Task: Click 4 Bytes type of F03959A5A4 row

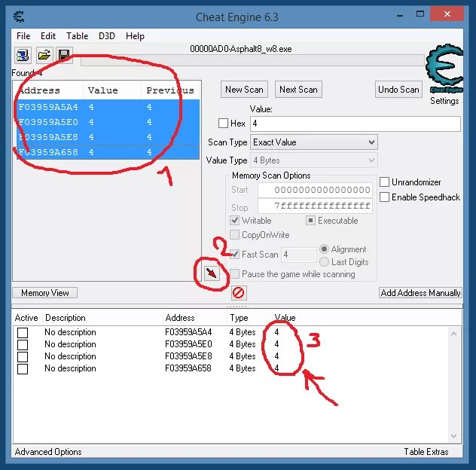Action: [243, 332]
